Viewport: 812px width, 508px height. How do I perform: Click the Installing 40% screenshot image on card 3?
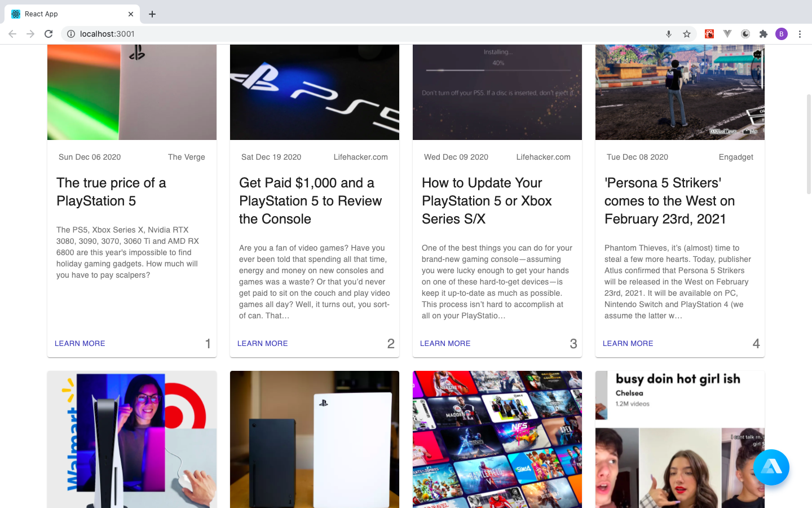click(x=497, y=92)
